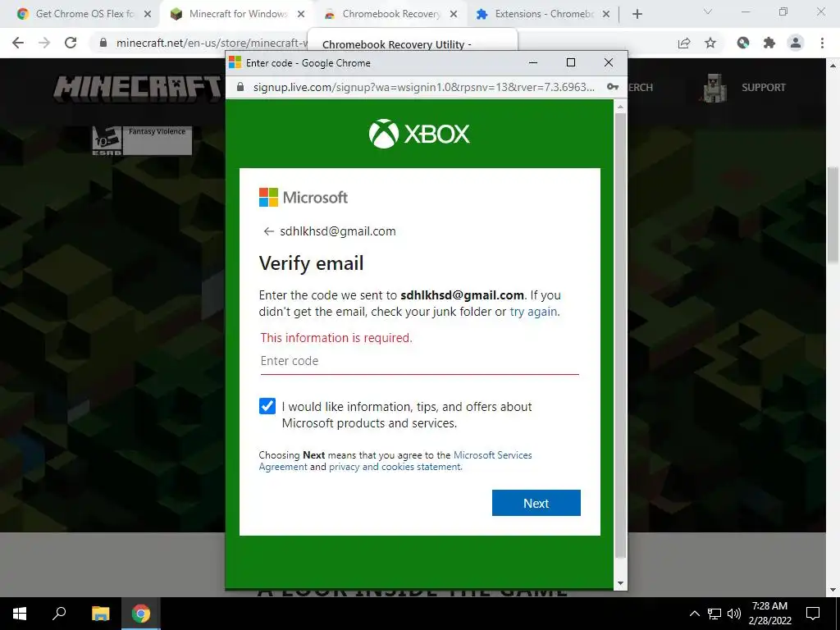
Task: Open the network tray icon
Action: click(714, 614)
